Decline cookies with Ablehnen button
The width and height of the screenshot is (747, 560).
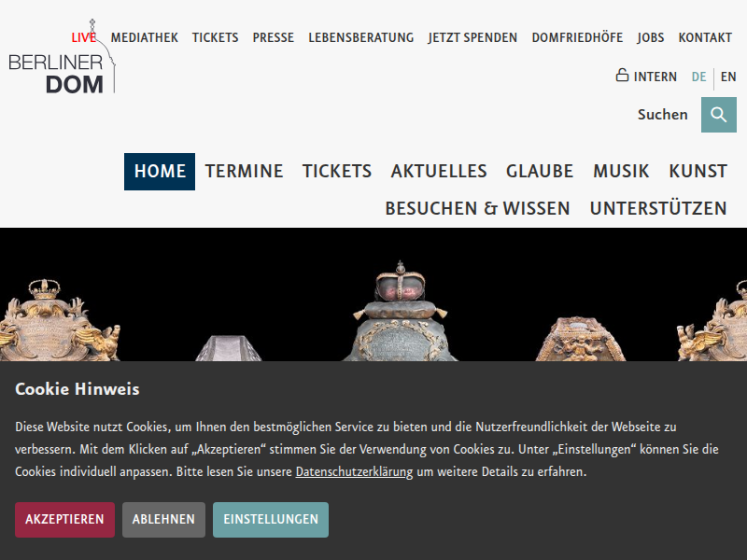click(163, 520)
